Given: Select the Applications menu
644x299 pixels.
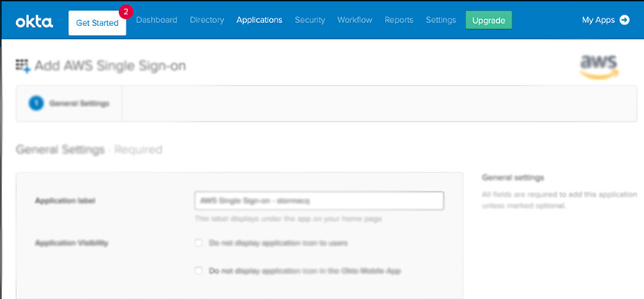Looking at the screenshot, I should pos(259,20).
